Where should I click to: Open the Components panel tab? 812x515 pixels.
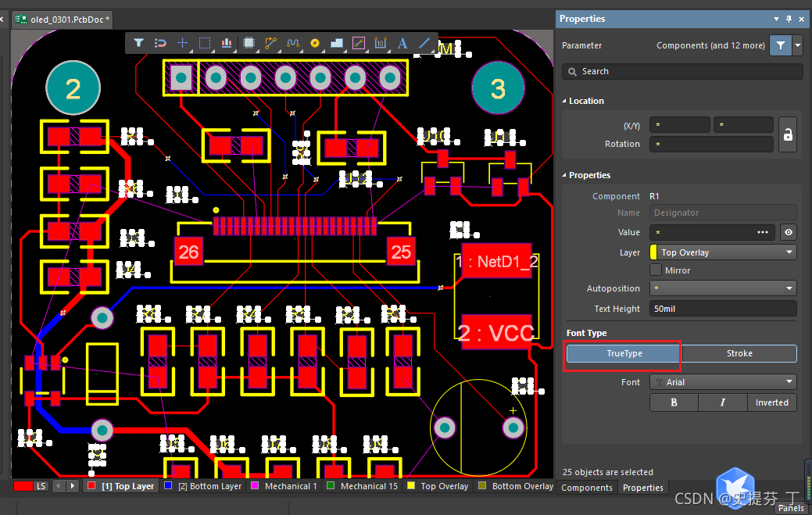click(587, 488)
